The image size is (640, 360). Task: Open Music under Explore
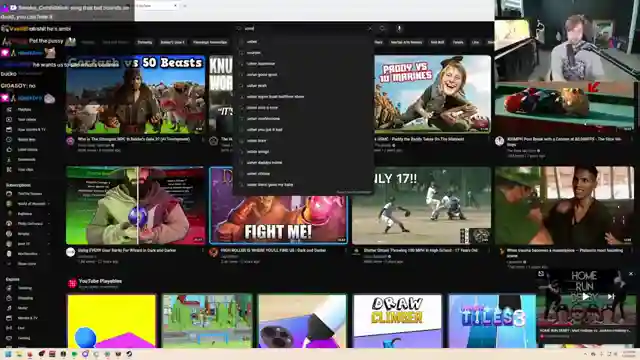[22, 308]
